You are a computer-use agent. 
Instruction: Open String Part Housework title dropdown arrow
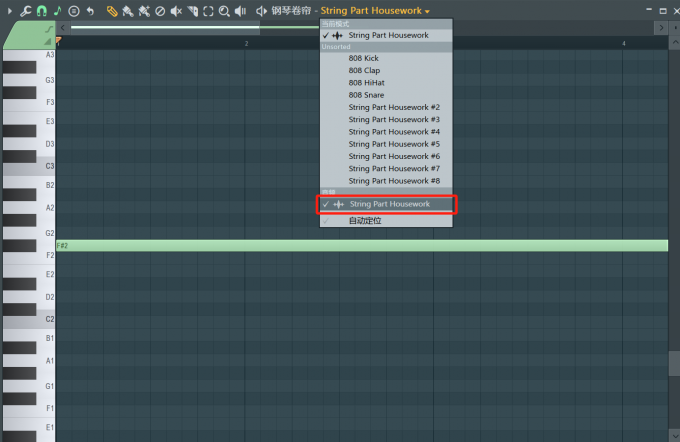(427, 11)
